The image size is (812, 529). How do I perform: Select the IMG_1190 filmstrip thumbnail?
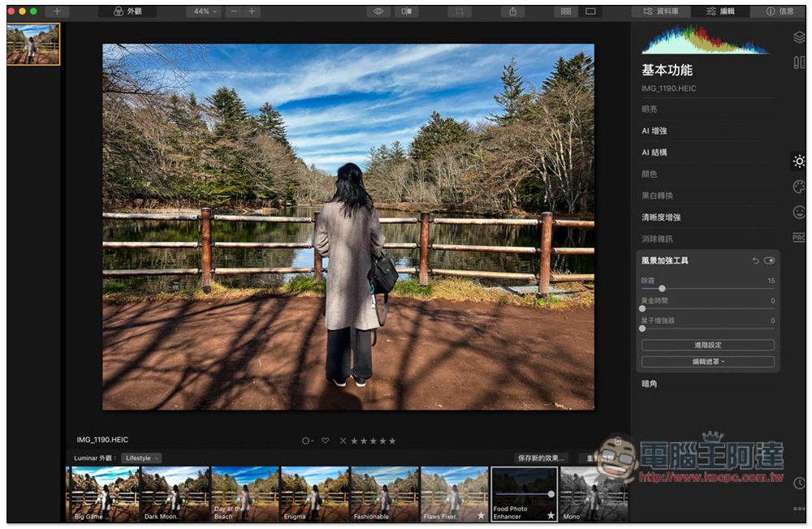pyautogui.click(x=33, y=44)
